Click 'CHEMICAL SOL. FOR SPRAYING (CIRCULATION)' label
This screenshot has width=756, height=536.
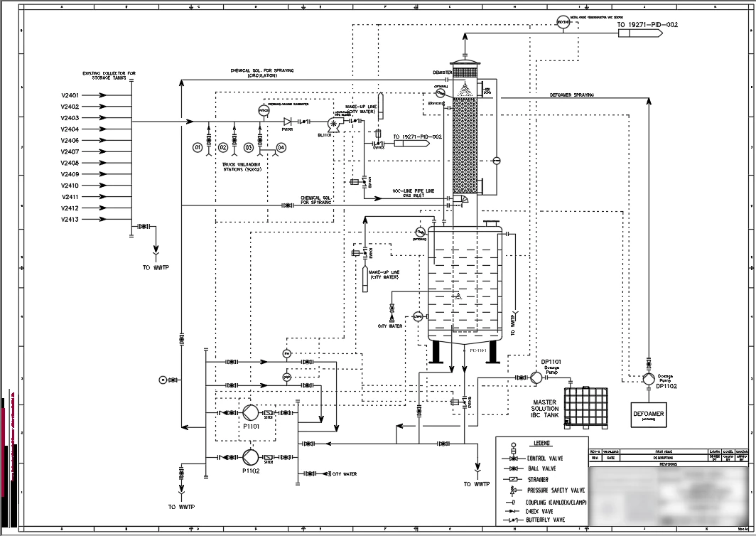click(261, 73)
